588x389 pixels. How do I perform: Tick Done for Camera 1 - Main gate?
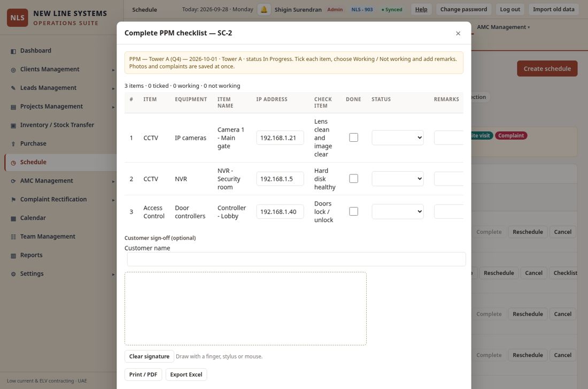click(x=354, y=138)
